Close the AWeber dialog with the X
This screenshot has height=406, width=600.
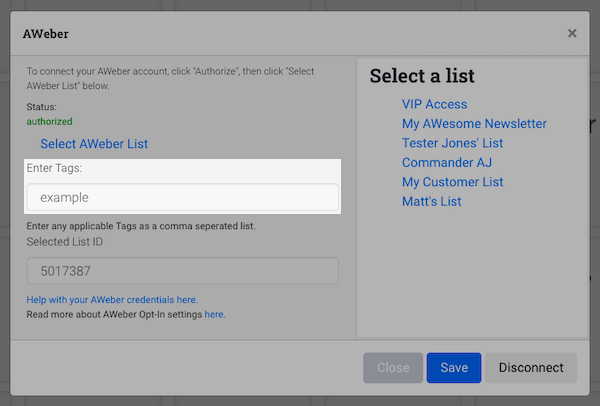(572, 33)
